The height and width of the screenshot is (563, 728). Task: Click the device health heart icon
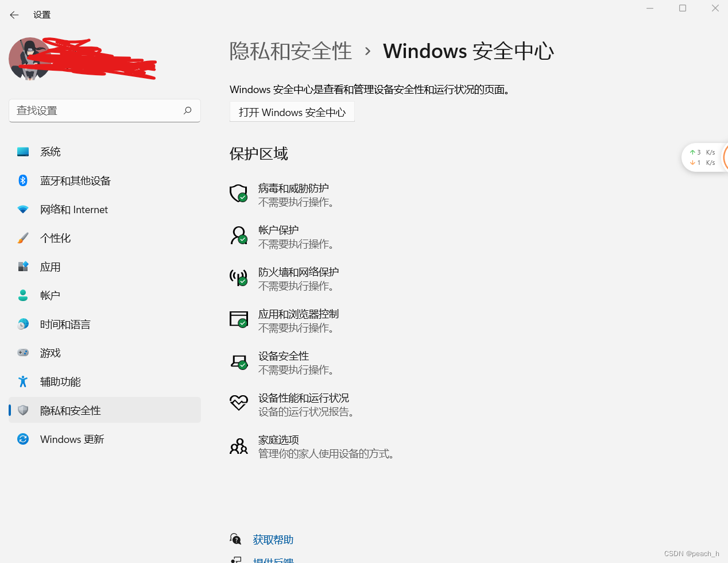point(238,403)
